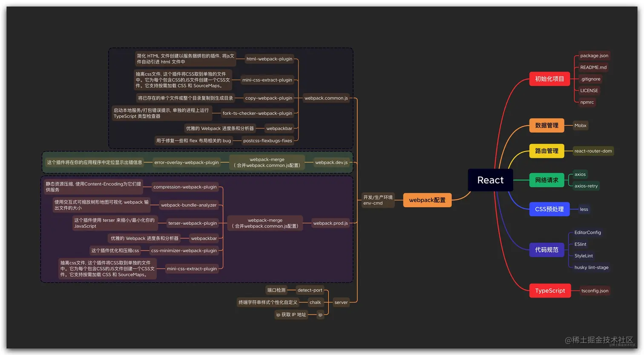Select the 简化 HTML 文件创建 description
The width and height of the screenshot is (644, 355).
point(185,59)
